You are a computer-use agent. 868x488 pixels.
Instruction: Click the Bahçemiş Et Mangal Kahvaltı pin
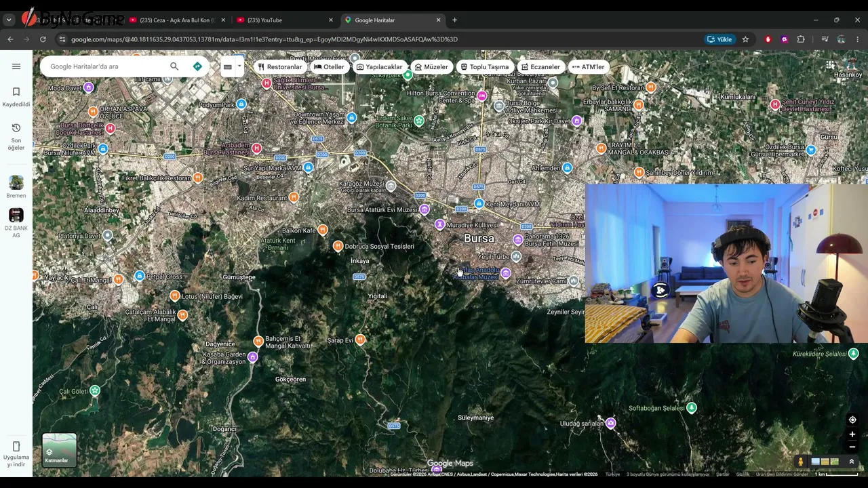point(258,342)
